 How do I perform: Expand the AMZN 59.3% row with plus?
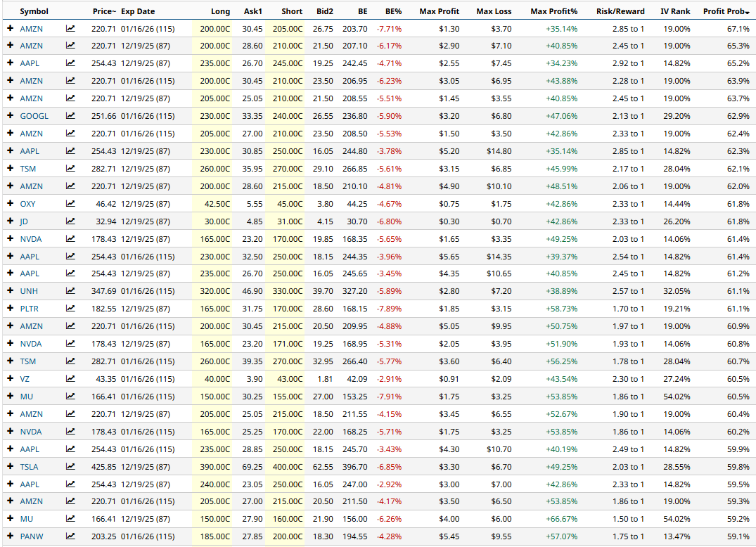coord(10,501)
